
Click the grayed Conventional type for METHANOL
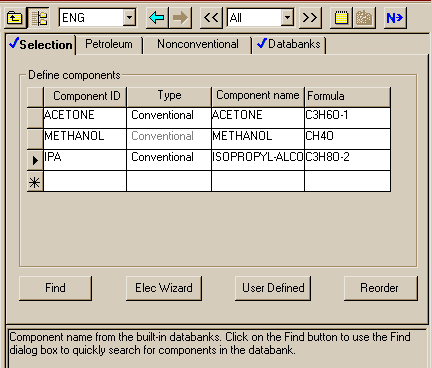tap(169, 139)
